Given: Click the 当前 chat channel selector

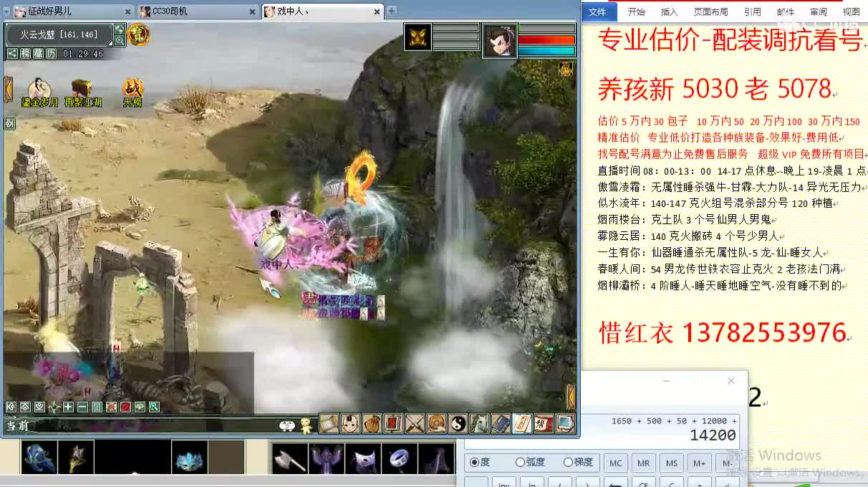Looking at the screenshot, I should click(19, 426).
